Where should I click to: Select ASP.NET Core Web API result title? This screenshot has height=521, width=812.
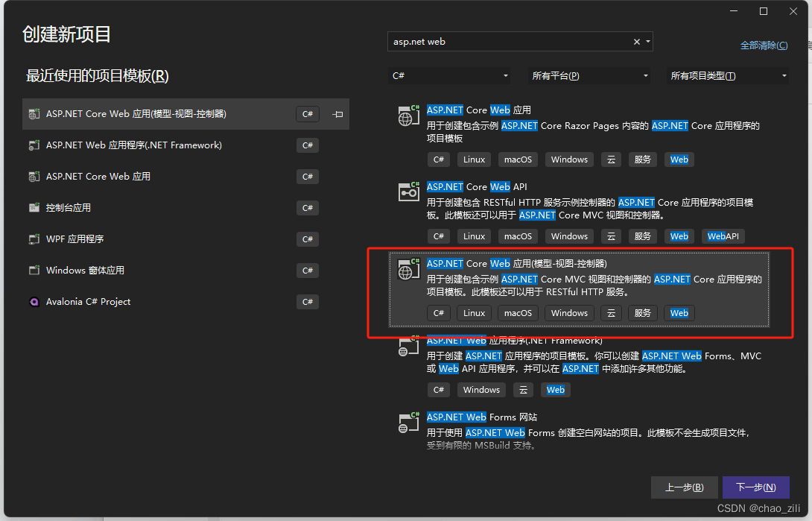click(477, 186)
